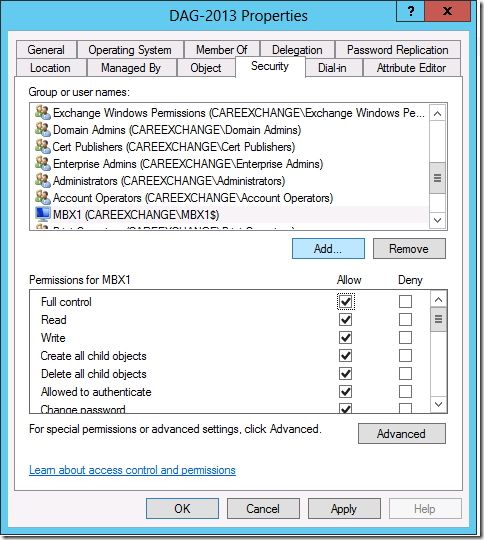Image resolution: width=484 pixels, height=540 pixels.
Task: Click the Administrators group icon
Action: [x=43, y=180]
